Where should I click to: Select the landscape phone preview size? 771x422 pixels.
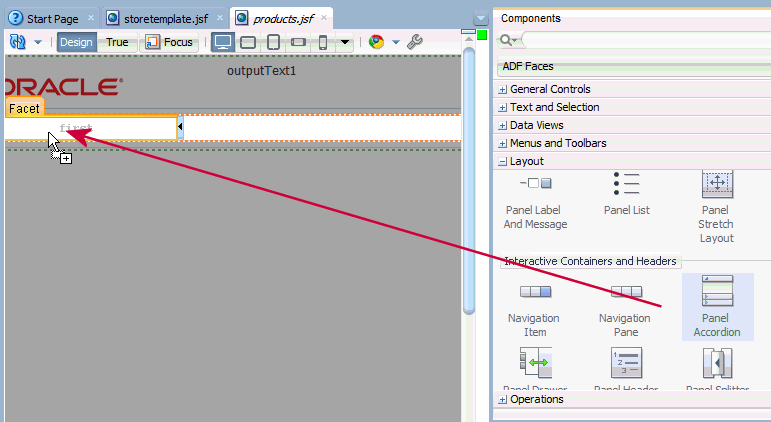pos(298,42)
